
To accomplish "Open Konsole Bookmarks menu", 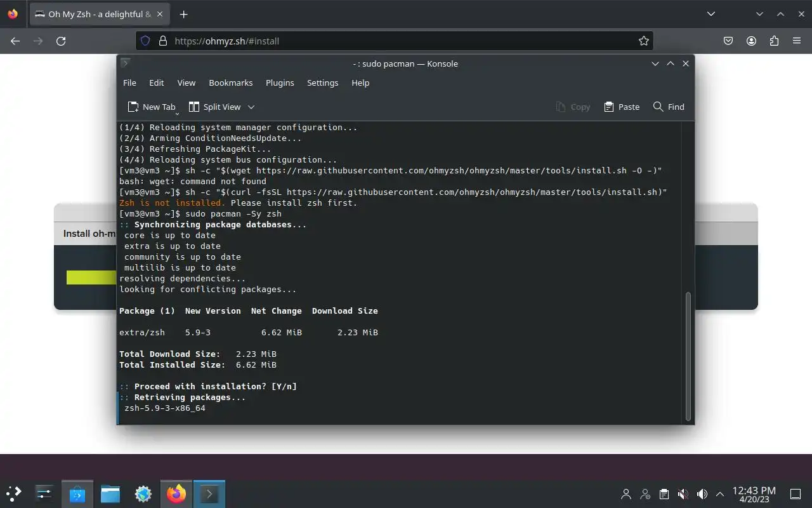I will (x=230, y=83).
